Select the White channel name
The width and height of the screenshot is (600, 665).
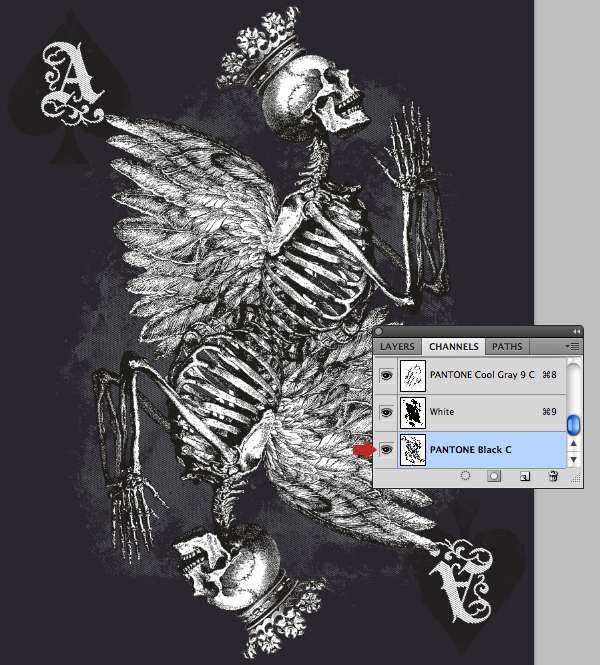pyautogui.click(x=442, y=412)
